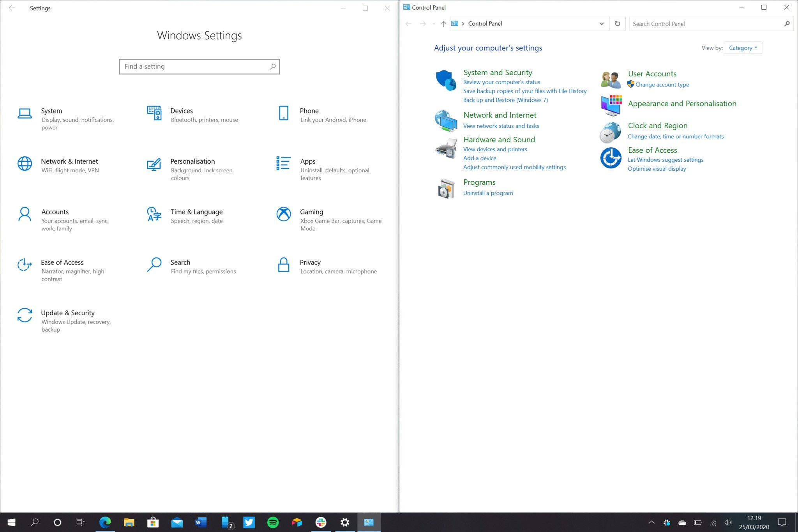
Task: Open the Devices icon in Windows Settings
Action: click(x=154, y=113)
